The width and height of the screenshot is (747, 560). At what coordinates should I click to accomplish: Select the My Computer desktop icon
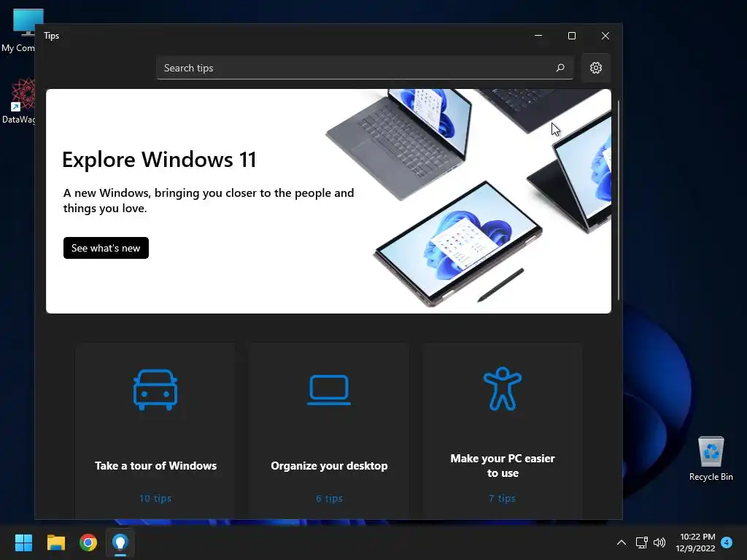(x=18, y=31)
